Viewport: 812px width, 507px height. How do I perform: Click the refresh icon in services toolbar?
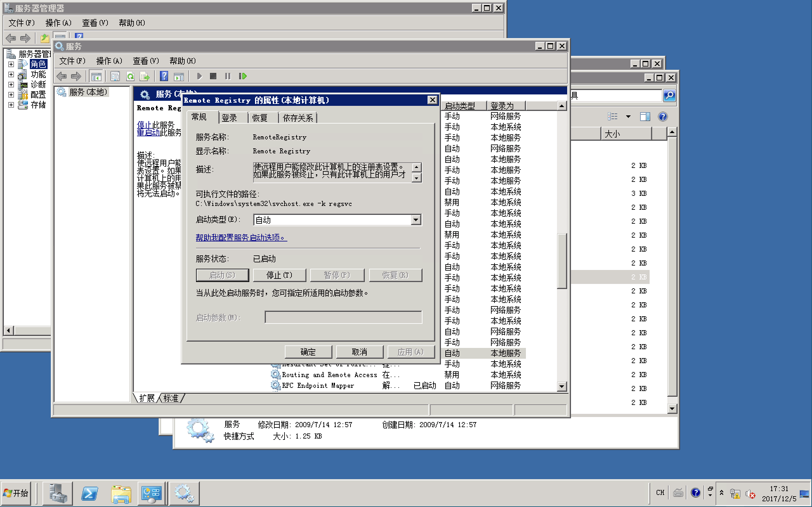130,76
